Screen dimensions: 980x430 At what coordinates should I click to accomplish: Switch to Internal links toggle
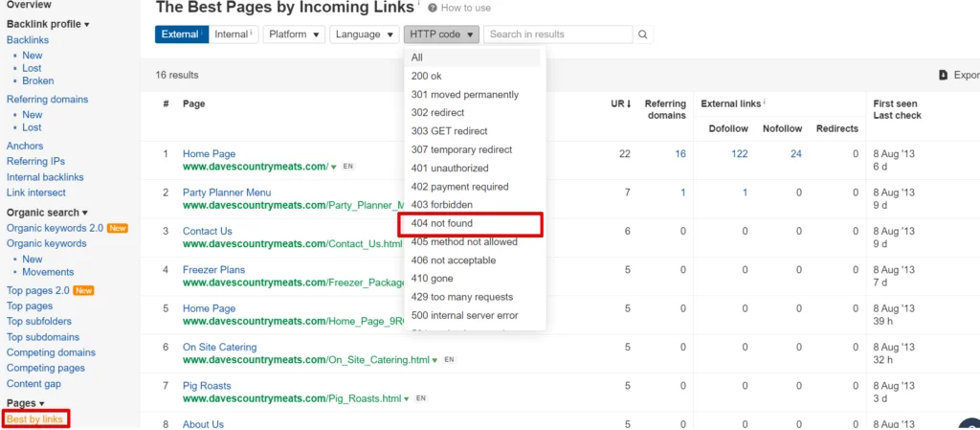pyautogui.click(x=234, y=34)
